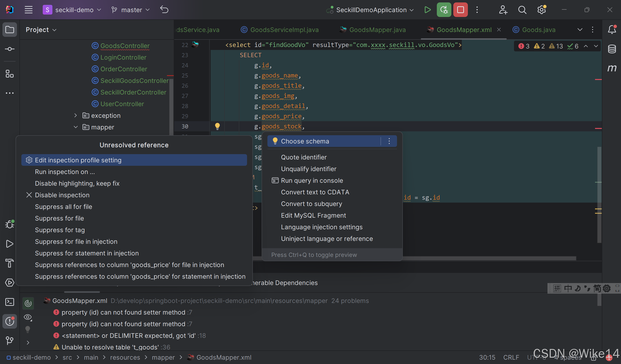The height and width of the screenshot is (364, 621).
Task: Select Choose schema intention
Action: 324,141
